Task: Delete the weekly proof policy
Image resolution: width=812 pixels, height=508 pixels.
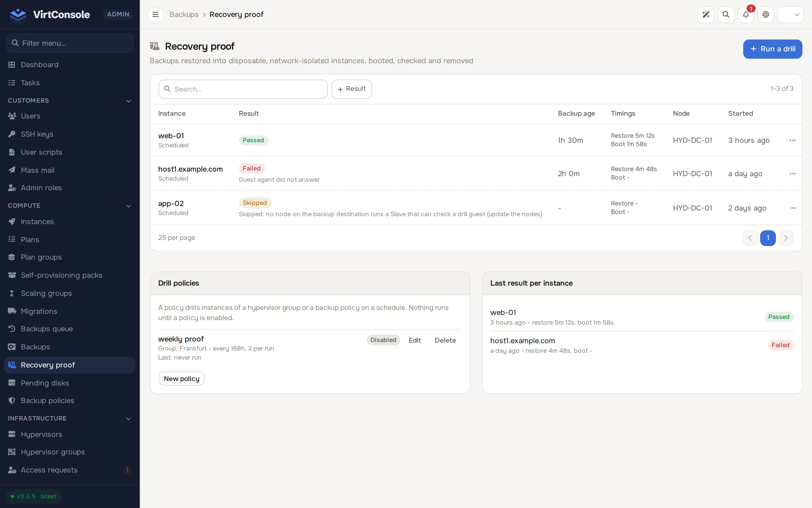Action: tap(445, 340)
